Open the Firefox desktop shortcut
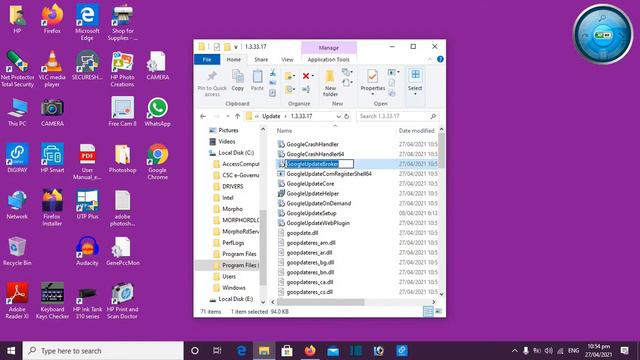 52,18
